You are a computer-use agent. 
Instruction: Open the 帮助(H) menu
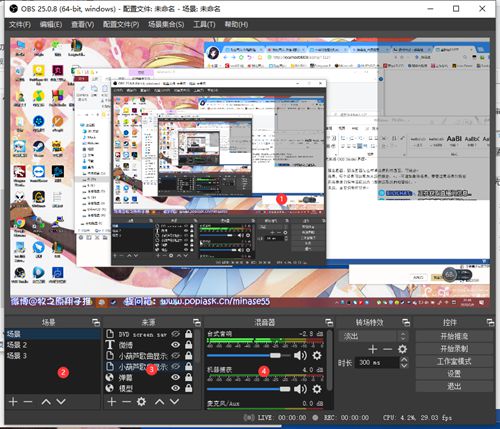point(236,25)
